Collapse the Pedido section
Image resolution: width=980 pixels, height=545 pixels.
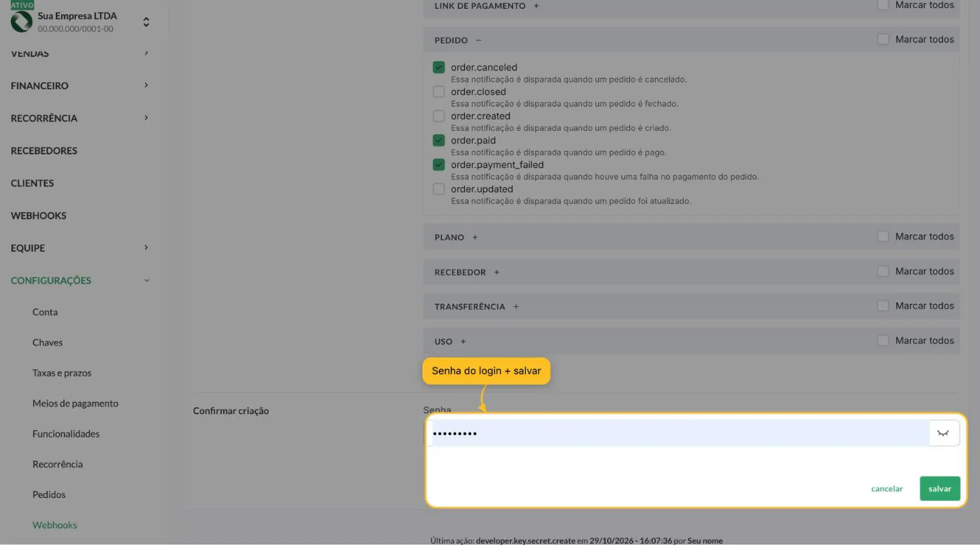pyautogui.click(x=478, y=40)
